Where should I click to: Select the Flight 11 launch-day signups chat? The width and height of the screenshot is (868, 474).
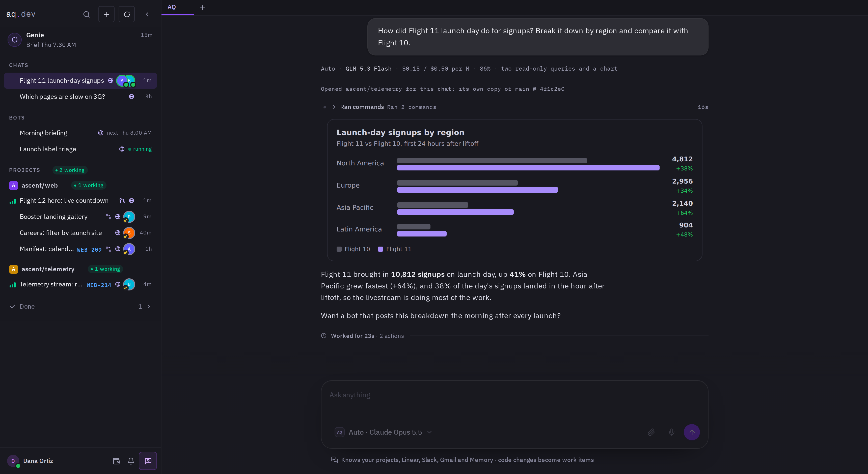tap(80, 80)
